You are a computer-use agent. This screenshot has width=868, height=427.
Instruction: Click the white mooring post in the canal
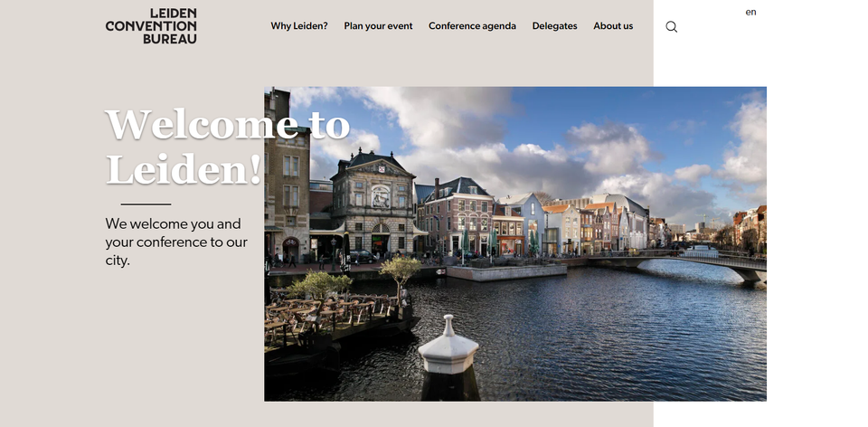(x=448, y=346)
